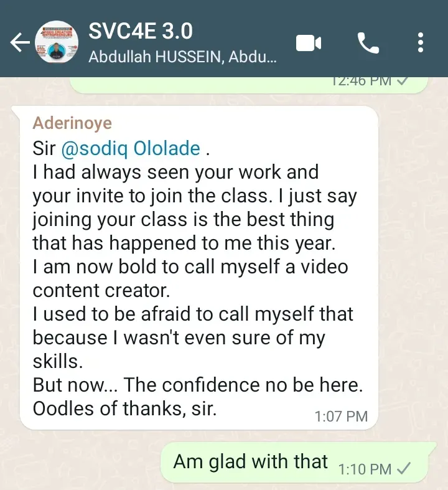Open the SVC4E 3.0 group profile picture
The height and width of the screenshot is (490, 448).
[57, 42]
